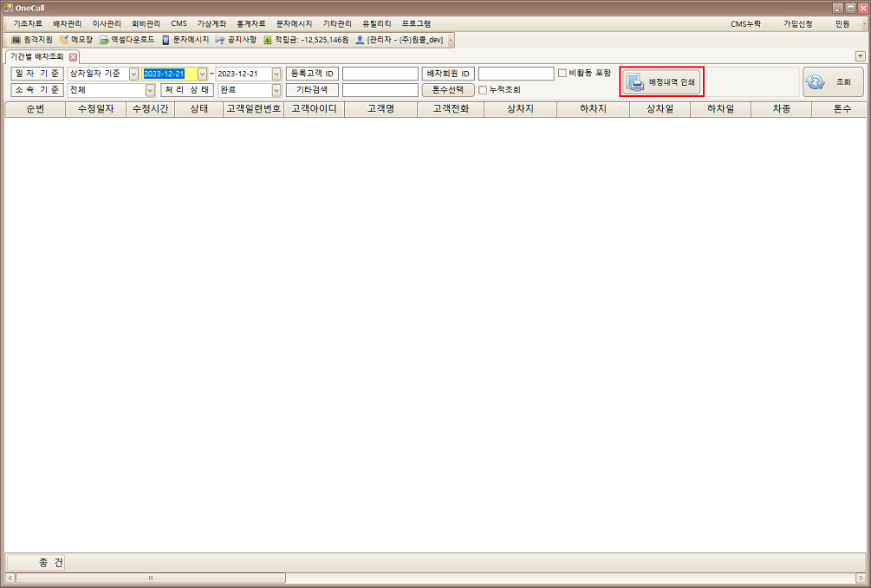Click the 관리자 user account icon
The image size is (871, 588).
(360, 40)
